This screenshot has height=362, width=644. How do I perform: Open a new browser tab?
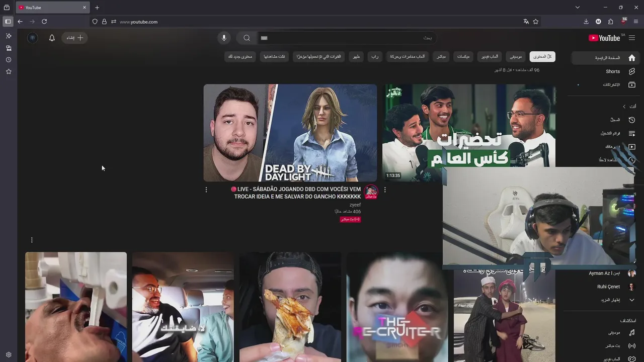click(x=97, y=8)
